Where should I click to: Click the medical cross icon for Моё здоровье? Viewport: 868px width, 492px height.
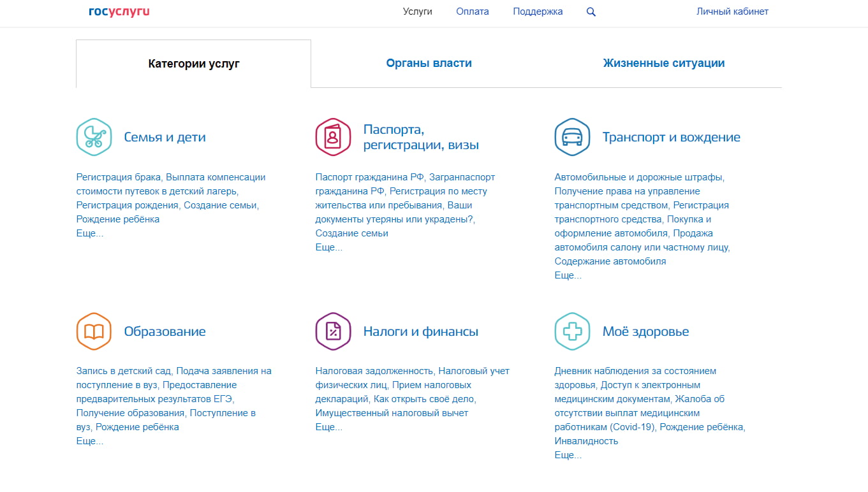click(x=572, y=331)
